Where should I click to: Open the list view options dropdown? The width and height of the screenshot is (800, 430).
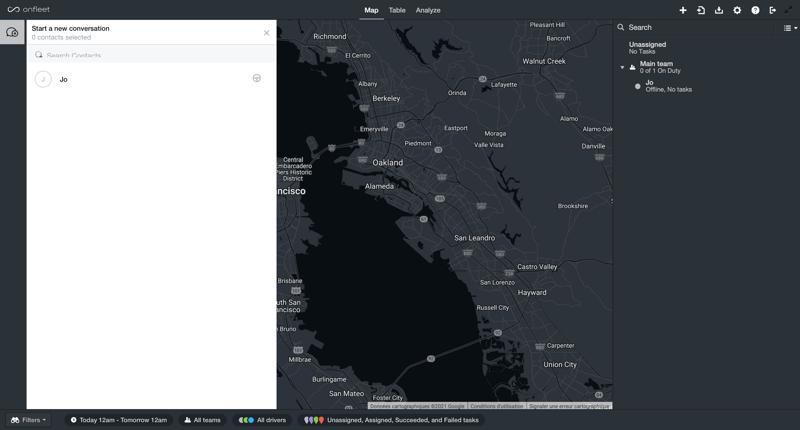(x=789, y=28)
